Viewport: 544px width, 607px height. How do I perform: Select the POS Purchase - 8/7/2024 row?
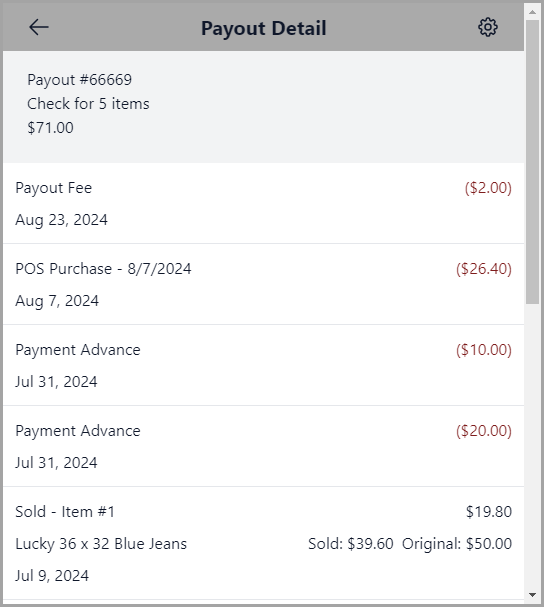coord(264,284)
